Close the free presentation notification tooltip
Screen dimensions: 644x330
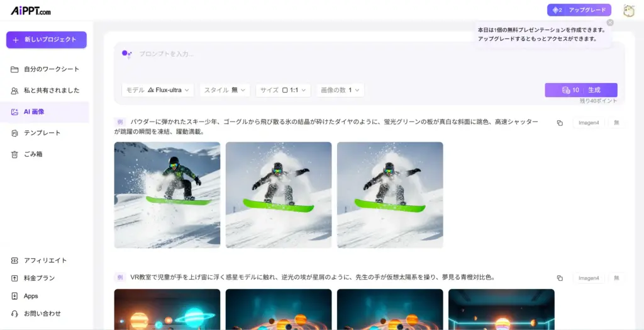tap(609, 23)
